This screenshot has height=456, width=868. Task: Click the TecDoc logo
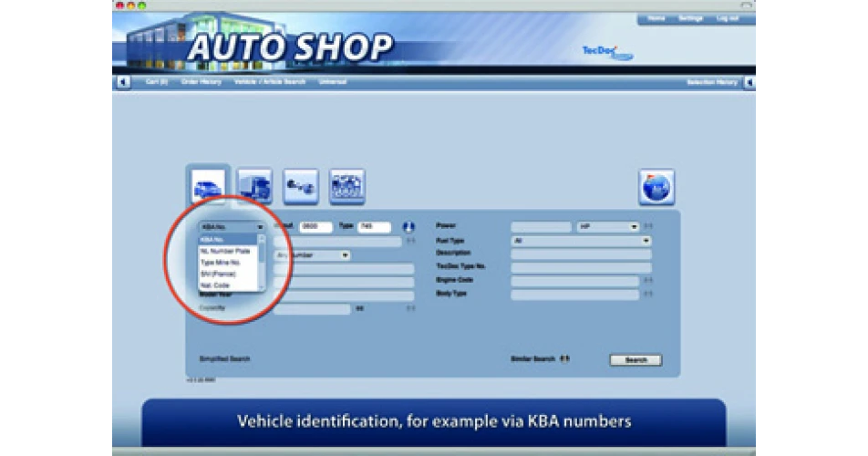tap(607, 53)
